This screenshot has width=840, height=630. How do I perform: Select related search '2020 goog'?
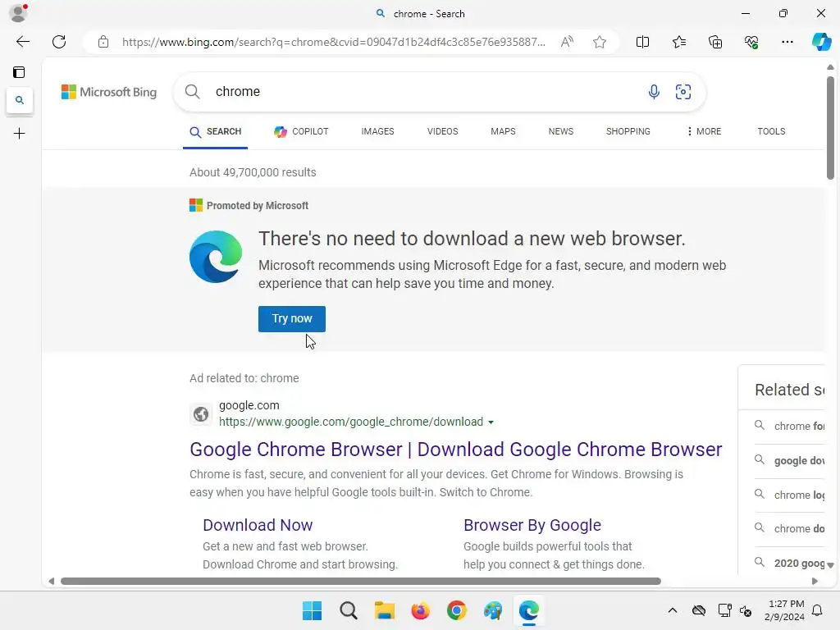click(x=790, y=563)
